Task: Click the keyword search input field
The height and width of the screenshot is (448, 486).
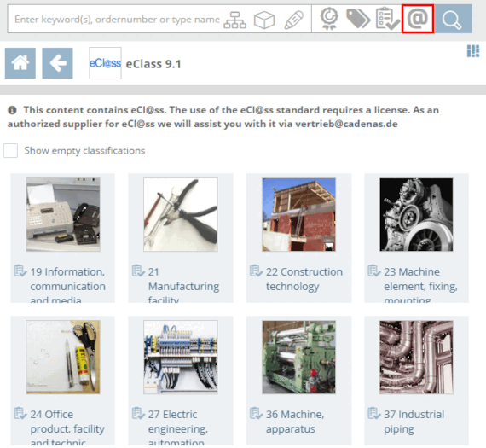Action: 118,20
